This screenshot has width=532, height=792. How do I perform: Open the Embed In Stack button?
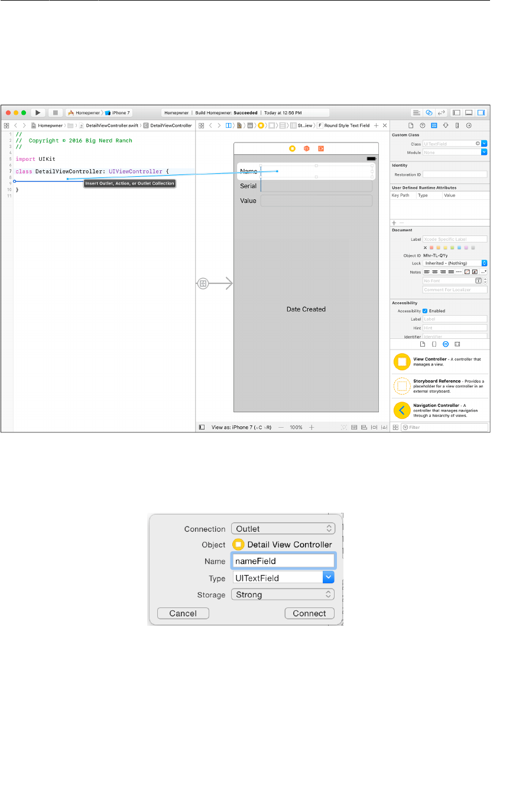click(354, 427)
